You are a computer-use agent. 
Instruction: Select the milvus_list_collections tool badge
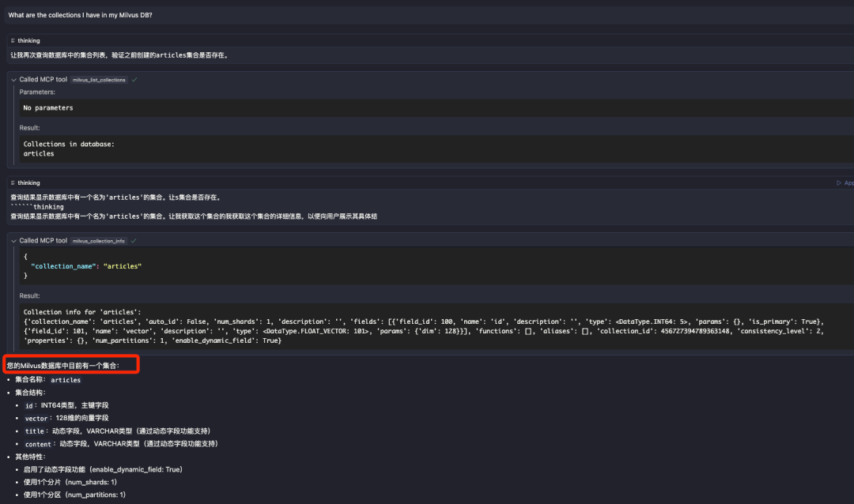click(x=99, y=80)
